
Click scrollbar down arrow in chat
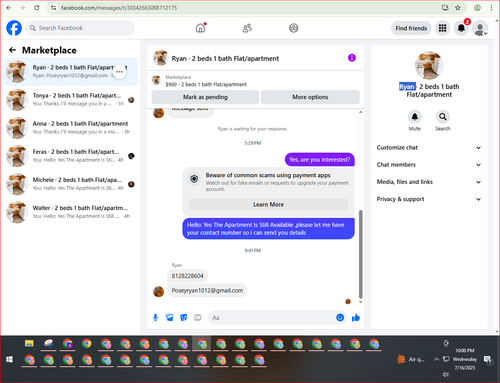coord(360,302)
